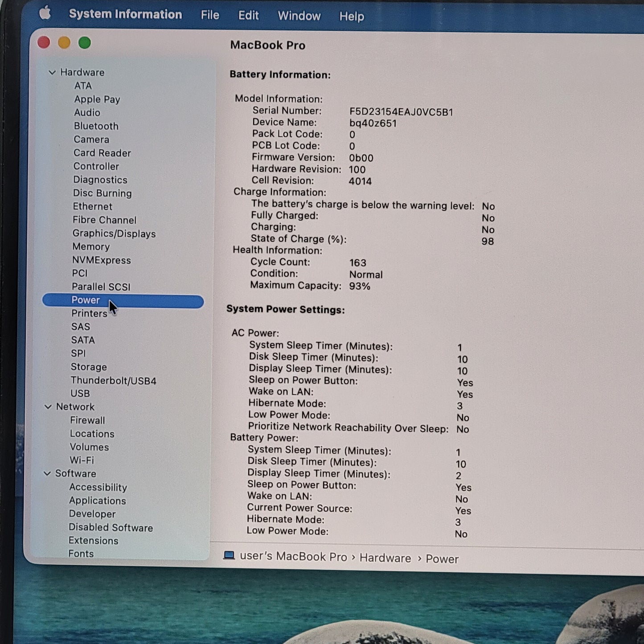
Task: Select Firewall under Network
Action: tap(87, 420)
